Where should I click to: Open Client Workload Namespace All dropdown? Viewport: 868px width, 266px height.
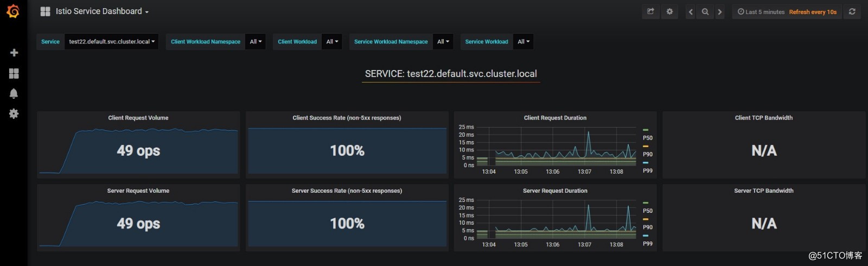point(256,42)
